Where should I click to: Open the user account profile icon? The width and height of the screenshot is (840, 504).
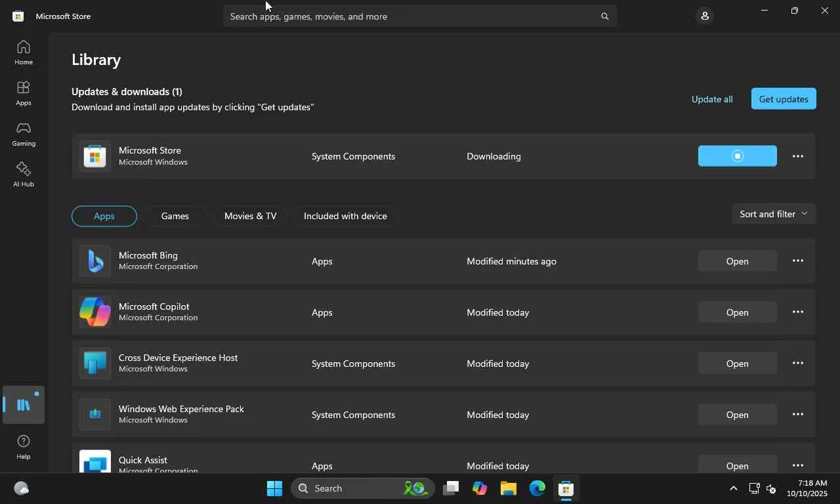[x=705, y=16]
